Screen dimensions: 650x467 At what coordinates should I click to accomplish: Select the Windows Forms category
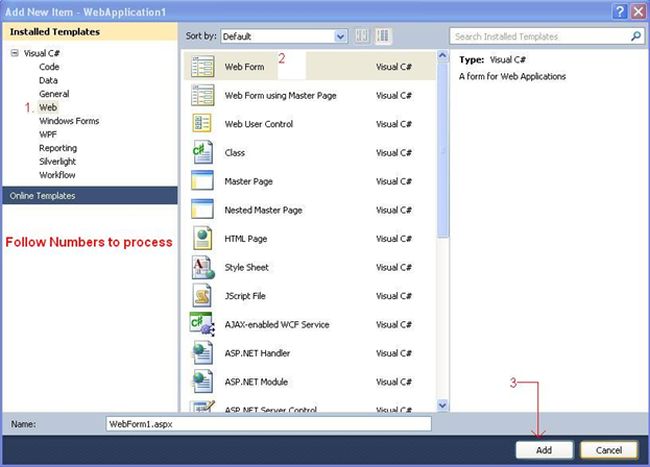click(69, 121)
